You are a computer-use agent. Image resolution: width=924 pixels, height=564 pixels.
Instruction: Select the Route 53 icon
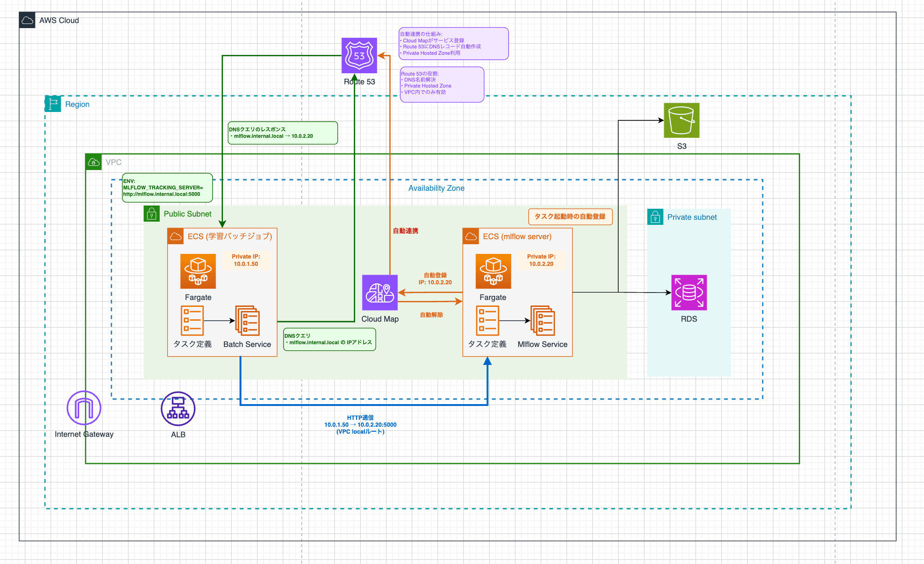[359, 55]
